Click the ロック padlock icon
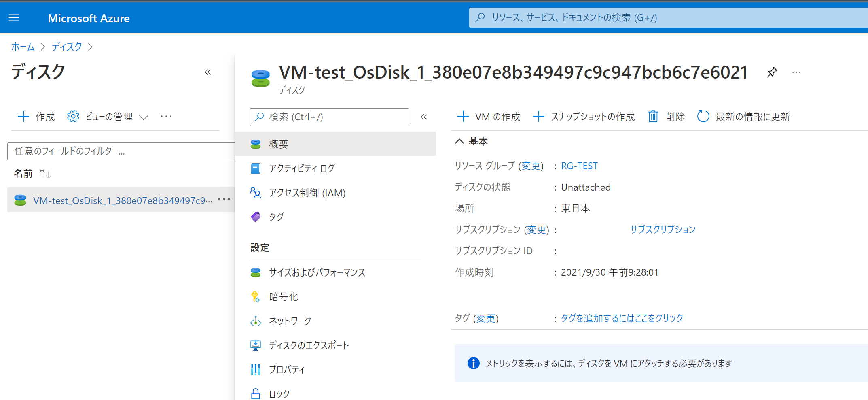 point(256,394)
